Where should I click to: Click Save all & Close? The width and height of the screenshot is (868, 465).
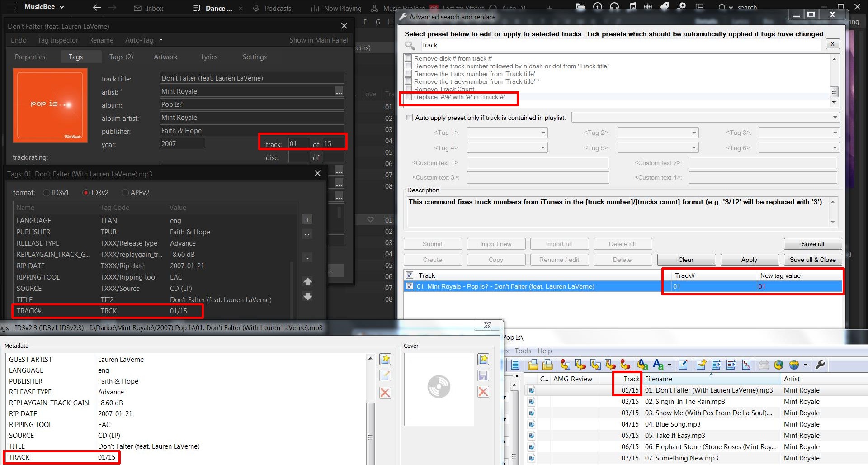(813, 260)
